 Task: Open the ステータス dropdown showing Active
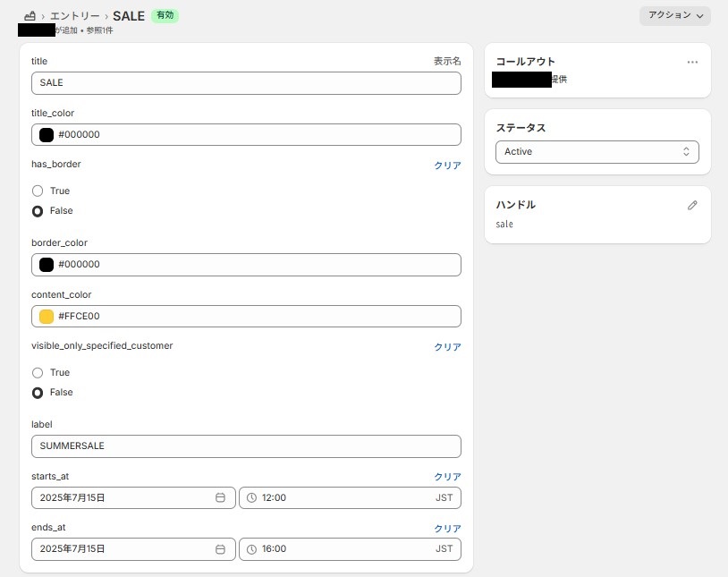click(597, 152)
